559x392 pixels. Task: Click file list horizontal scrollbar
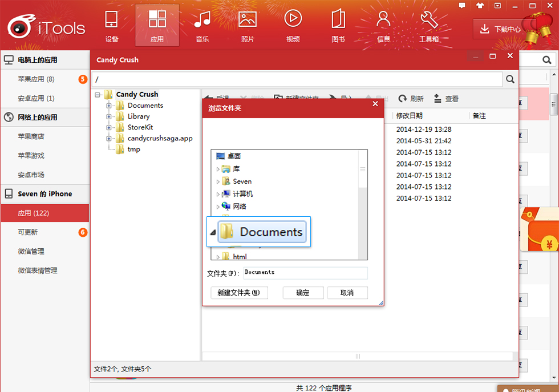pyautogui.click(x=358, y=356)
